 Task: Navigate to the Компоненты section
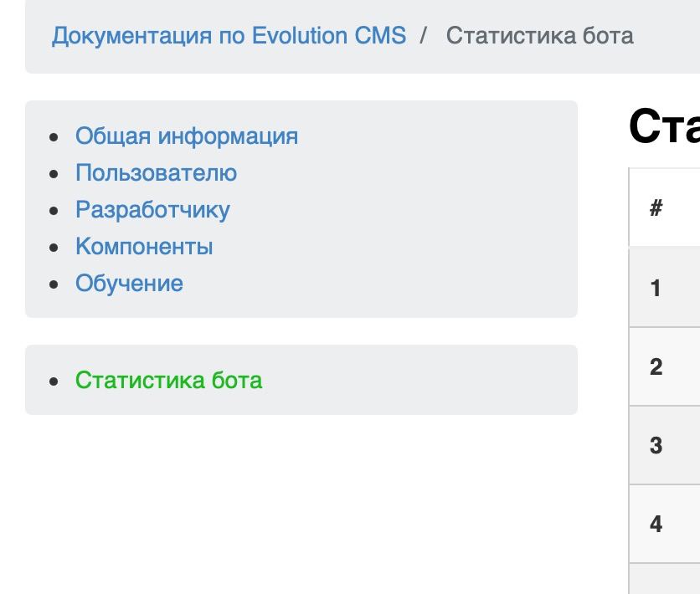click(144, 246)
